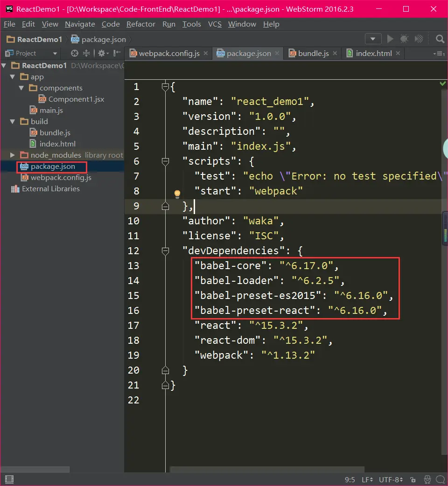This screenshot has height=486, width=448.
Task: Select bundle.js in project tree
Action: coord(50,132)
